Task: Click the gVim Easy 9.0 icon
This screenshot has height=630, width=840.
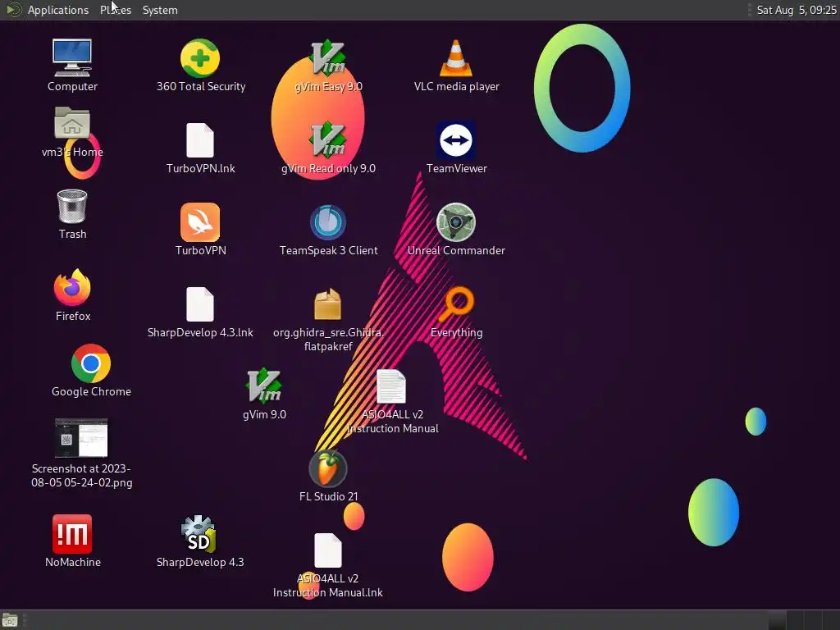Action: pos(328,58)
